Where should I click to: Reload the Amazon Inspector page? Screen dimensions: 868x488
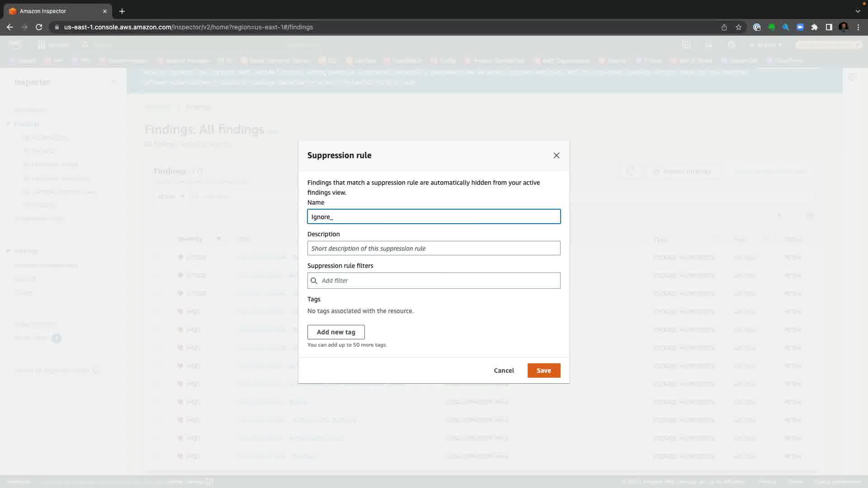39,27
